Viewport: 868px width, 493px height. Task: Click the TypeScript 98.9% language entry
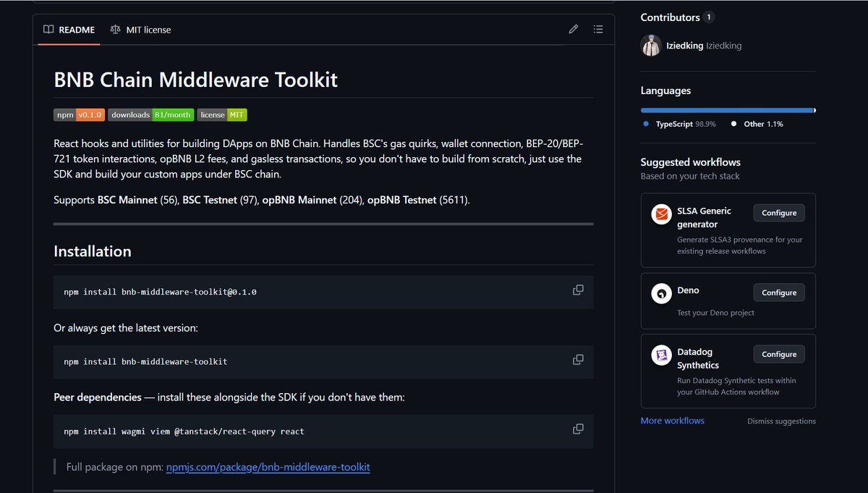tap(679, 124)
